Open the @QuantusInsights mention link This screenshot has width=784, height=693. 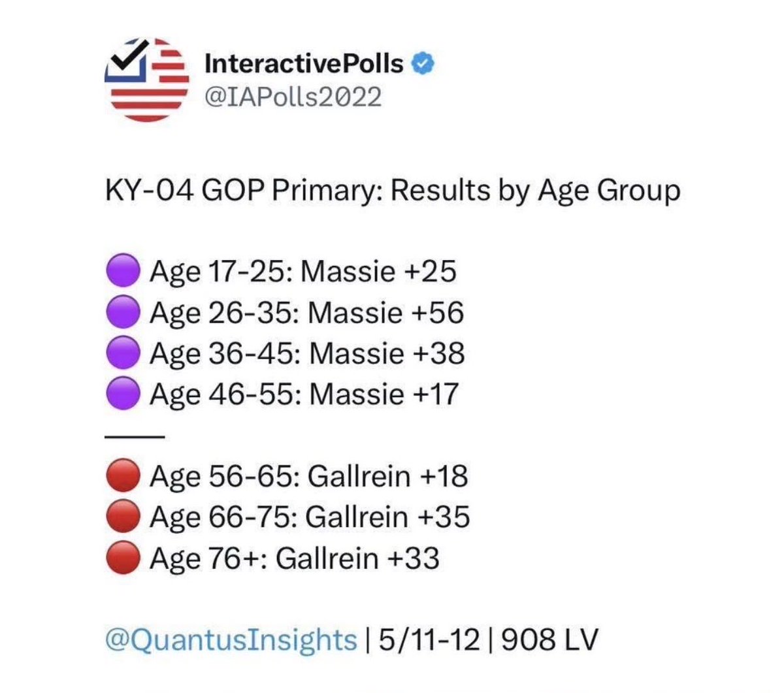pyautogui.click(x=231, y=640)
